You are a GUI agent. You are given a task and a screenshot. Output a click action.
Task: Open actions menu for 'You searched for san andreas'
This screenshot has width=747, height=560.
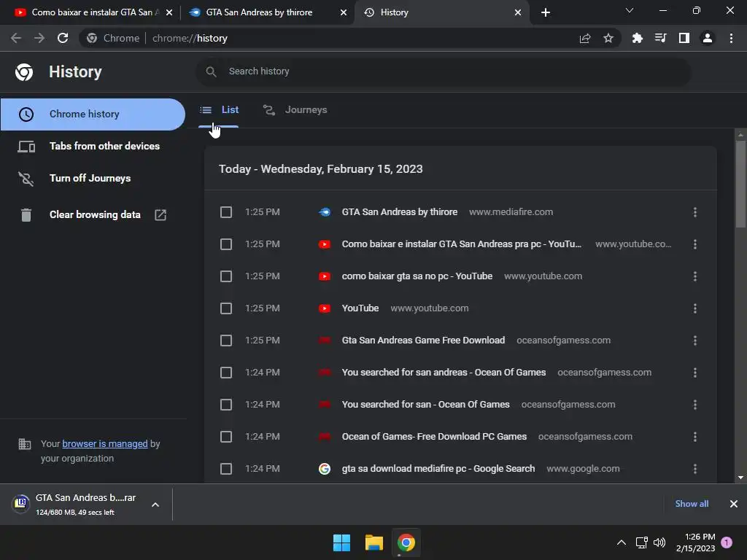tap(695, 373)
